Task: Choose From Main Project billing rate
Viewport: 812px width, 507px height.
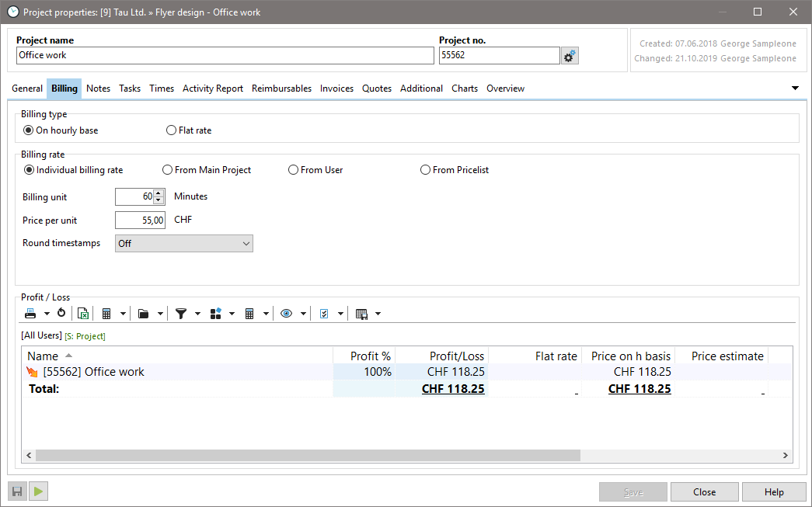Action: coord(168,170)
